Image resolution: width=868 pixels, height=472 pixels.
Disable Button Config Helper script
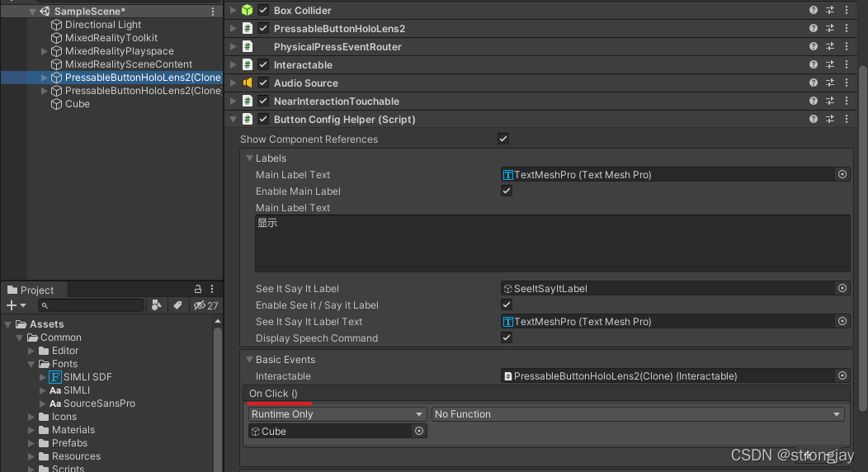tap(263, 119)
